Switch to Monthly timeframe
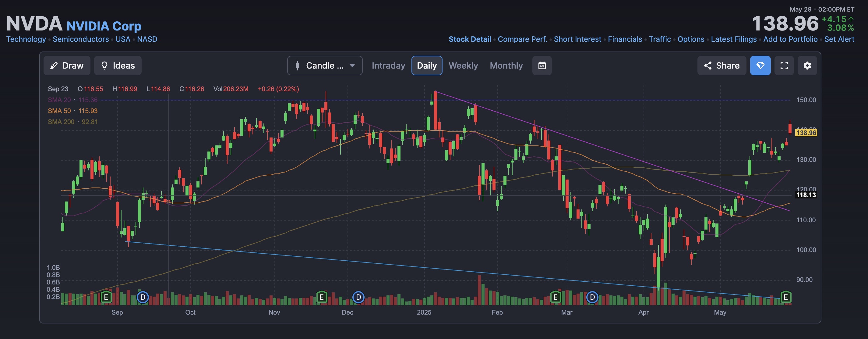 pos(506,66)
